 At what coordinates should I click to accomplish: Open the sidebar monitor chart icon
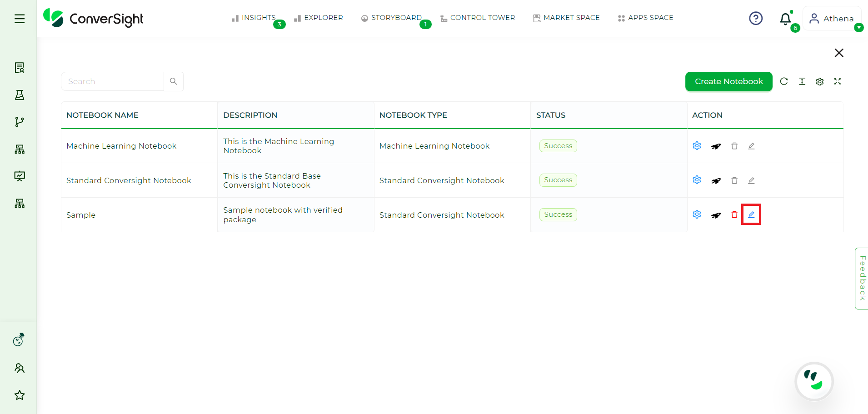click(x=20, y=176)
